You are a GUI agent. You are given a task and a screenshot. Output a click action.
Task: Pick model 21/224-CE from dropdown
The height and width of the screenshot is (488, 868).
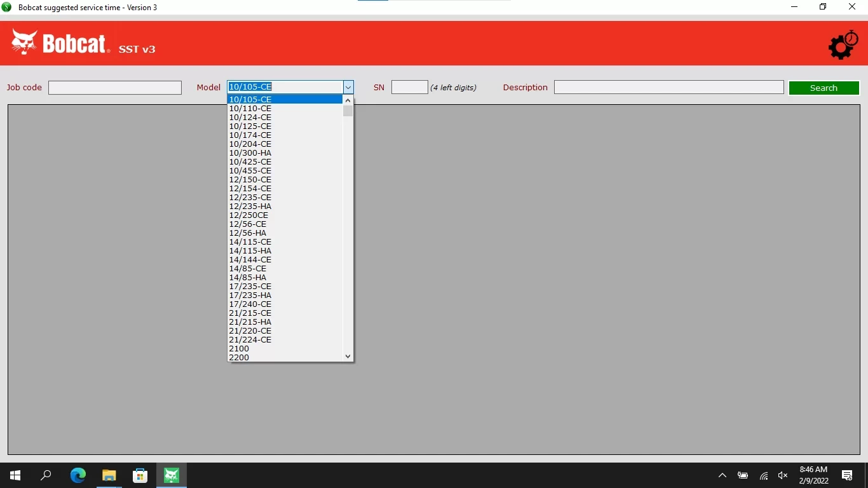pos(250,340)
